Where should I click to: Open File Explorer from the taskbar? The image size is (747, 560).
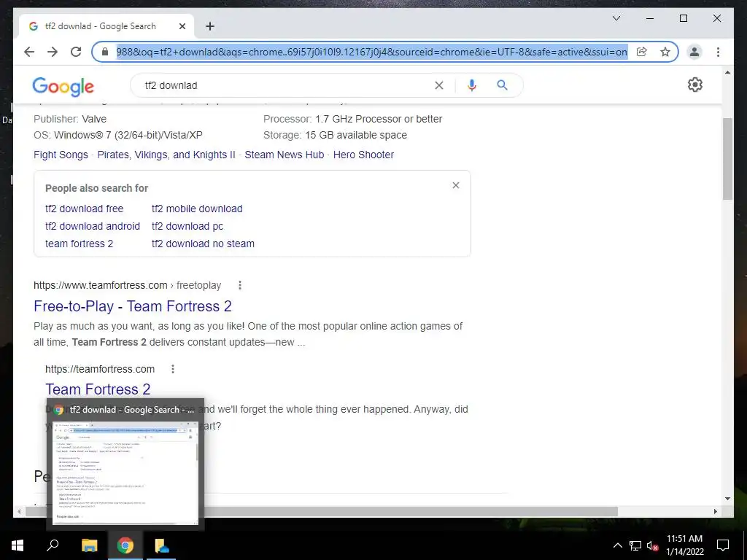coord(89,545)
